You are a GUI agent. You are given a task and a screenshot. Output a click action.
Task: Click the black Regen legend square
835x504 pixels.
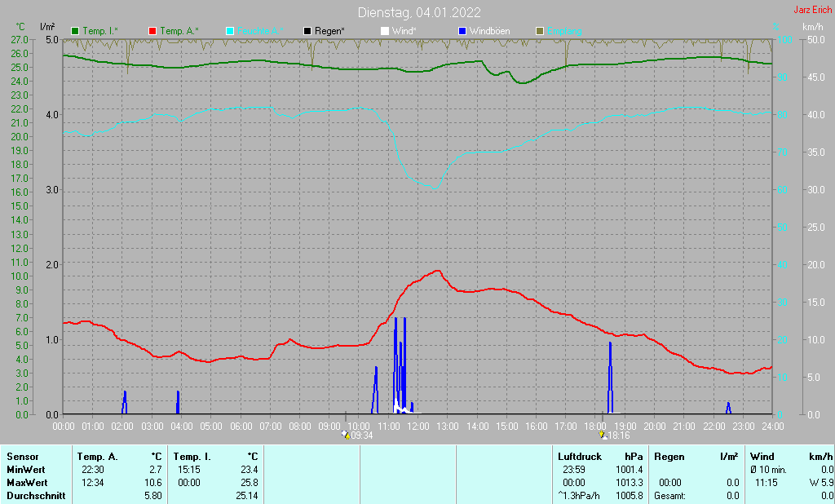pos(307,31)
